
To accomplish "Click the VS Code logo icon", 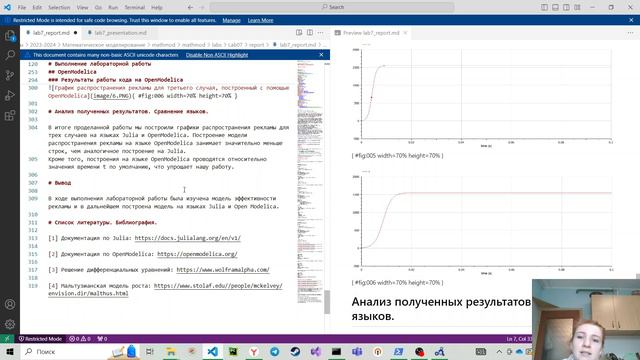I will (x=7, y=7).
